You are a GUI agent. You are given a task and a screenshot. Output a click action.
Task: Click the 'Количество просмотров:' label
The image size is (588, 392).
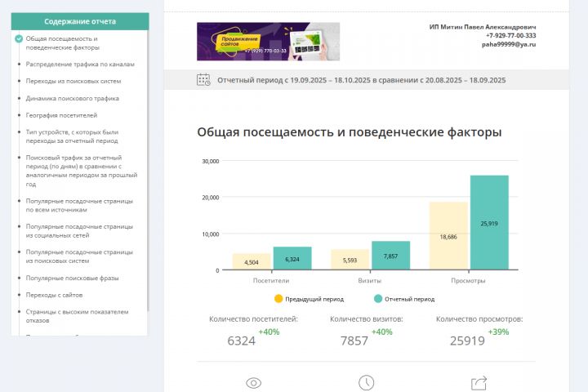(479, 319)
